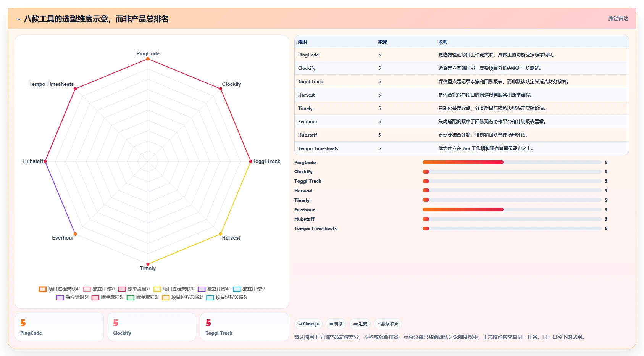
Task: Toggle the 账单流程3/ legend dataset
Action: click(x=143, y=297)
